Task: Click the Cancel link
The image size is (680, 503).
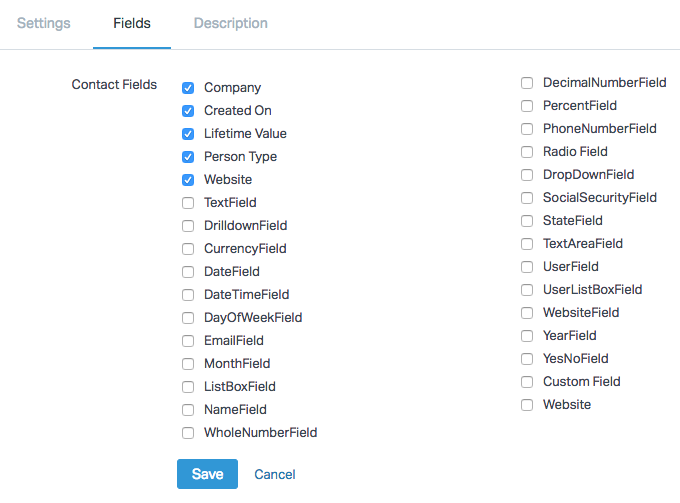Action: click(x=275, y=475)
